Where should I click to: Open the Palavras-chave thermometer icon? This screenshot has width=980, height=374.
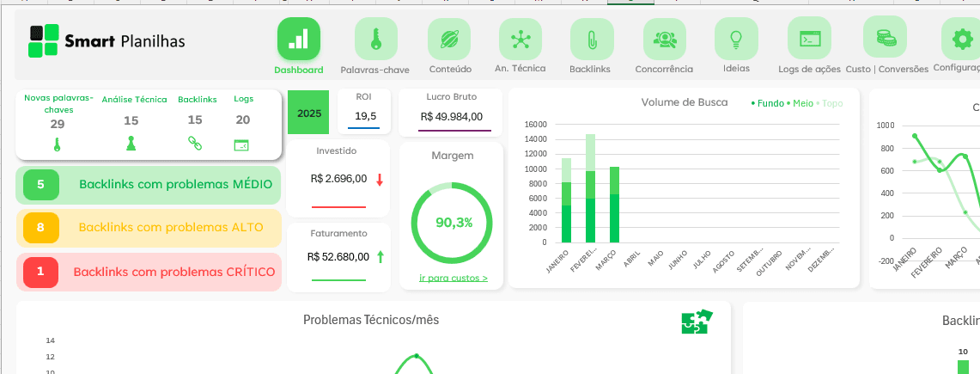375,39
